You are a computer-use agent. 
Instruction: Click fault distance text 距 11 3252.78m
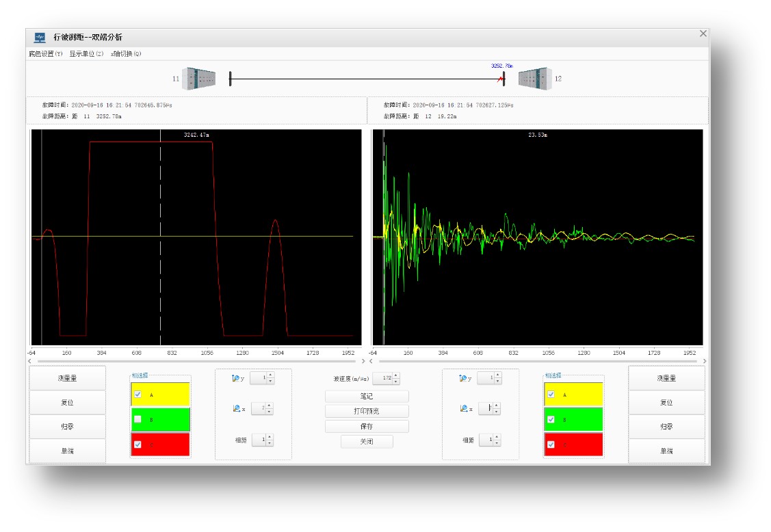96,116
